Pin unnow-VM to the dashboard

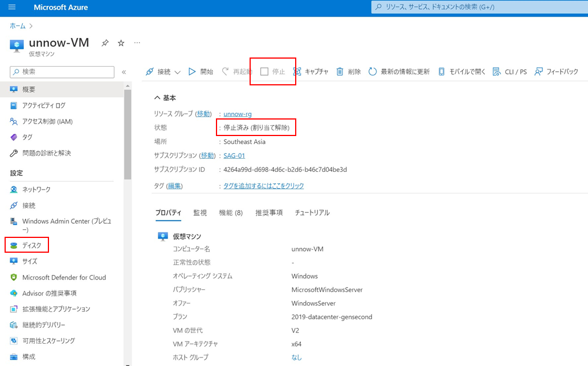[x=105, y=43]
